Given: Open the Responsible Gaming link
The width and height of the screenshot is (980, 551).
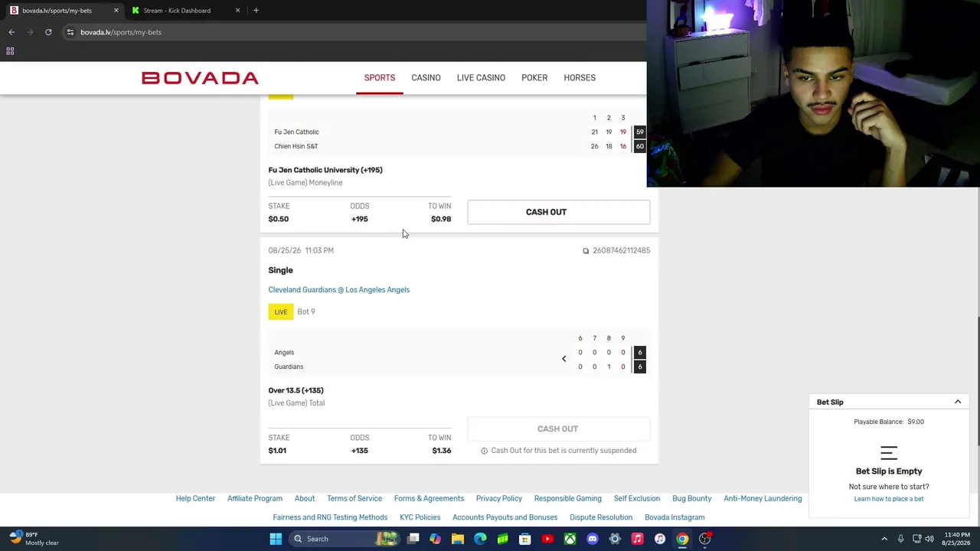Looking at the screenshot, I should click(x=568, y=499).
